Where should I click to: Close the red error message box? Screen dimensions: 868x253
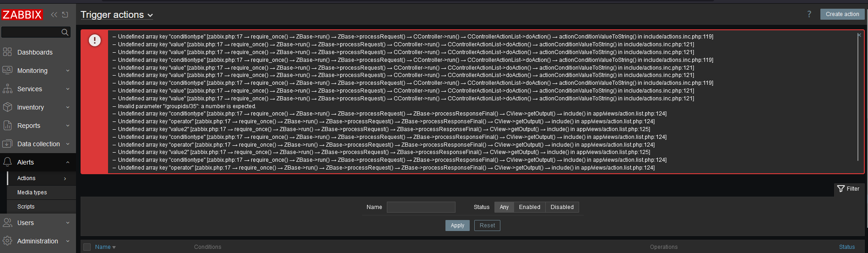coord(859,35)
